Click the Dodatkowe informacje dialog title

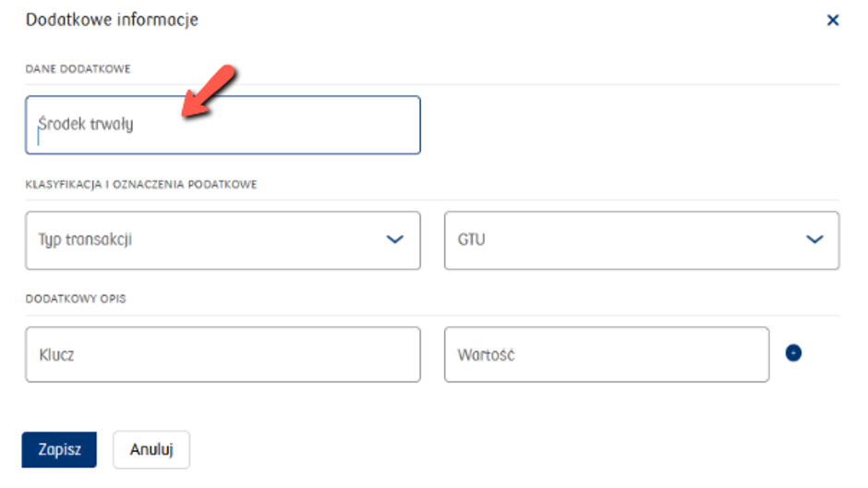pos(112,20)
